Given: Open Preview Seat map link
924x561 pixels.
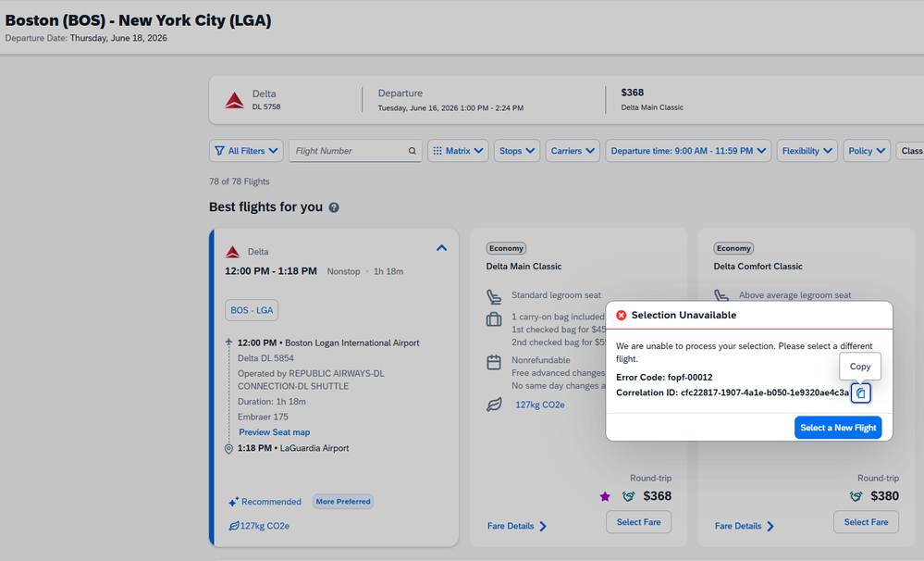Looking at the screenshot, I should point(274,432).
